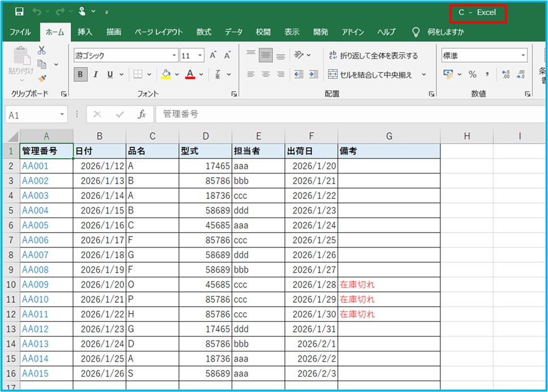548x392 pixels.
Task: Click the increase indent icon
Action: [x=314, y=74]
